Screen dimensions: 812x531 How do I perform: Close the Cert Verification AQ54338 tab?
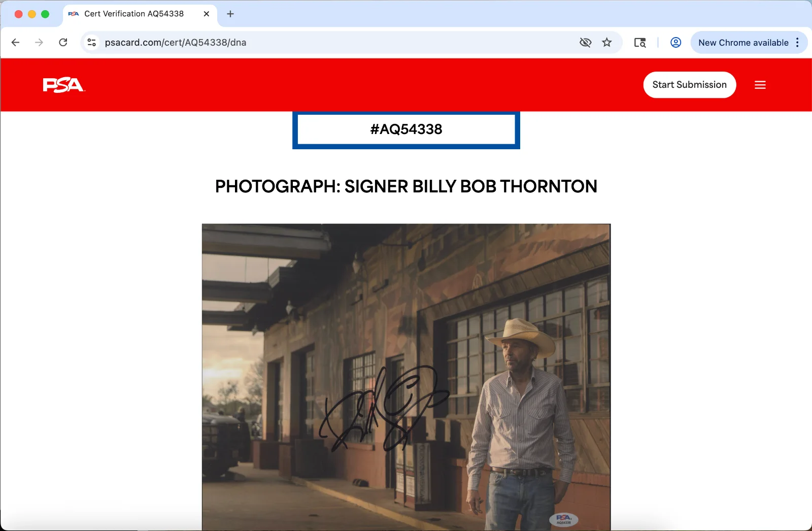coord(207,14)
